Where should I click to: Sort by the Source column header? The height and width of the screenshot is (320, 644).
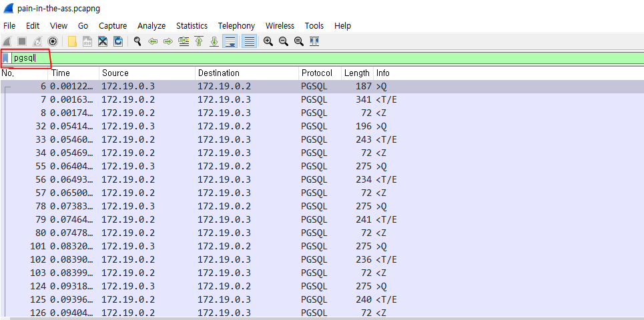pyautogui.click(x=147, y=73)
